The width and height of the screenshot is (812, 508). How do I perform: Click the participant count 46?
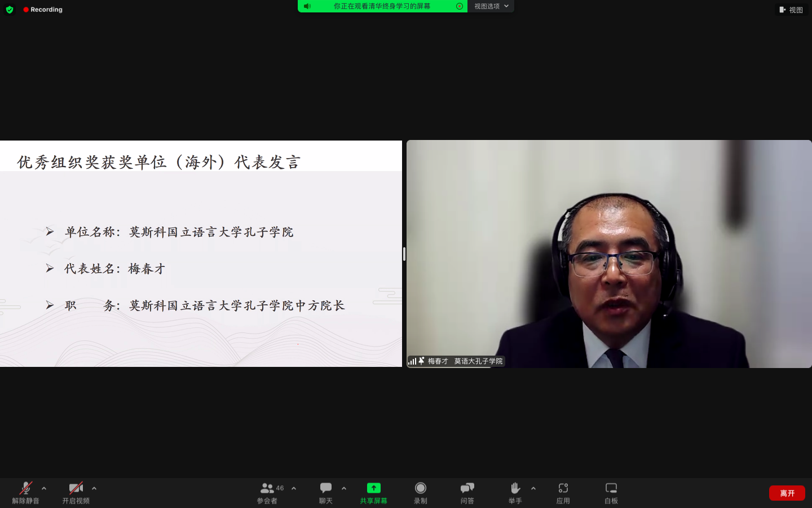(280, 488)
